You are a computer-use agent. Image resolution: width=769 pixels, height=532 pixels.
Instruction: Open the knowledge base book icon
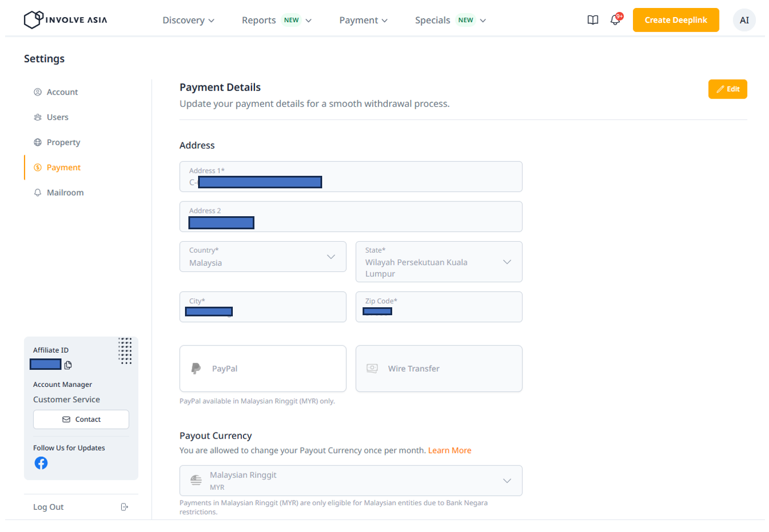593,20
